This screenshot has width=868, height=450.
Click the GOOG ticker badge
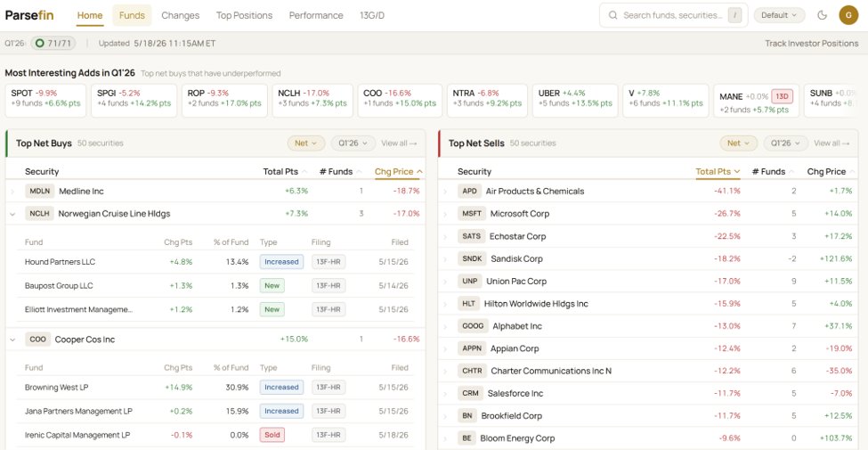click(x=473, y=326)
